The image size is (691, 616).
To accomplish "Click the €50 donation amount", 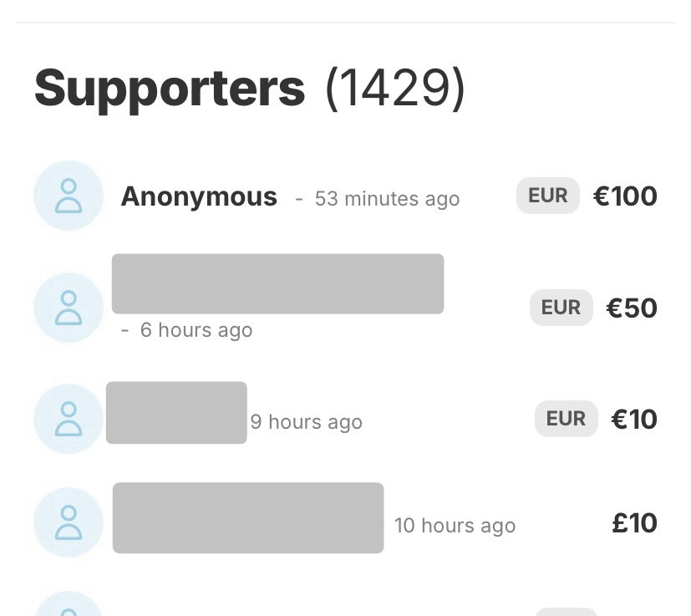I will pyautogui.click(x=632, y=308).
